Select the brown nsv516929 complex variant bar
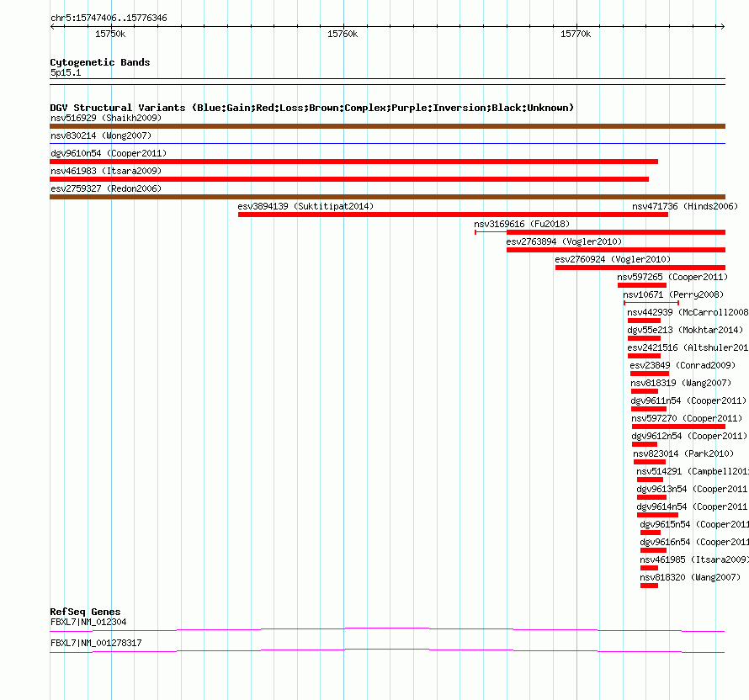This screenshot has height=700, width=749. tap(387, 126)
